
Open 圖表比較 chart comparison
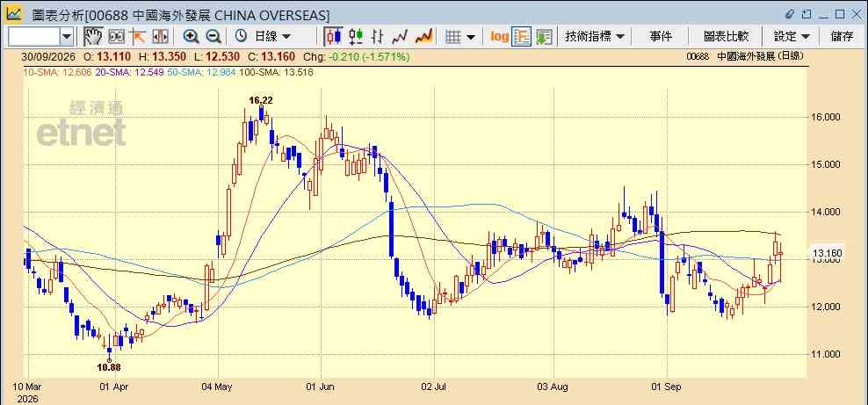point(726,37)
